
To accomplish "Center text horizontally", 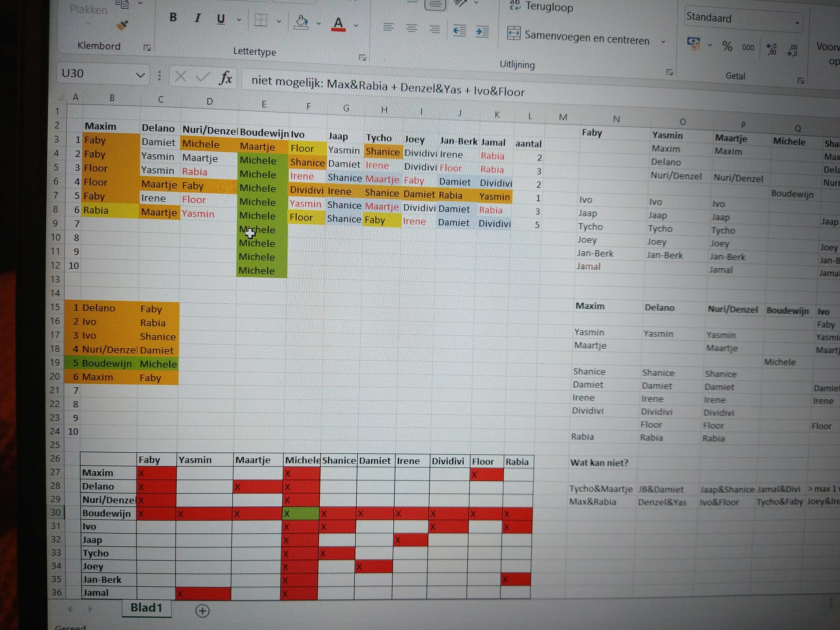I will click(x=411, y=28).
